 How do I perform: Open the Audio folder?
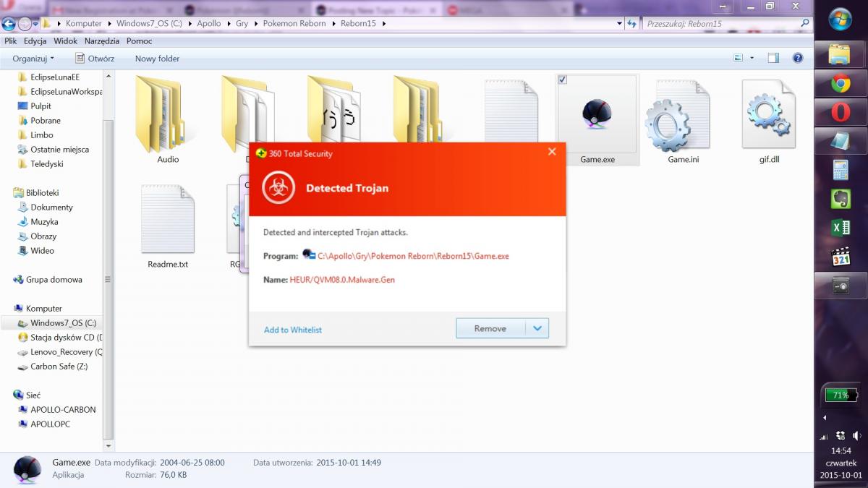[x=167, y=116]
